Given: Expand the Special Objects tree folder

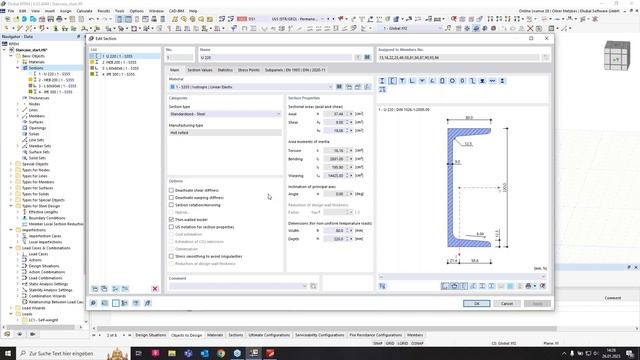Looking at the screenshot, I should tap(11, 164).
